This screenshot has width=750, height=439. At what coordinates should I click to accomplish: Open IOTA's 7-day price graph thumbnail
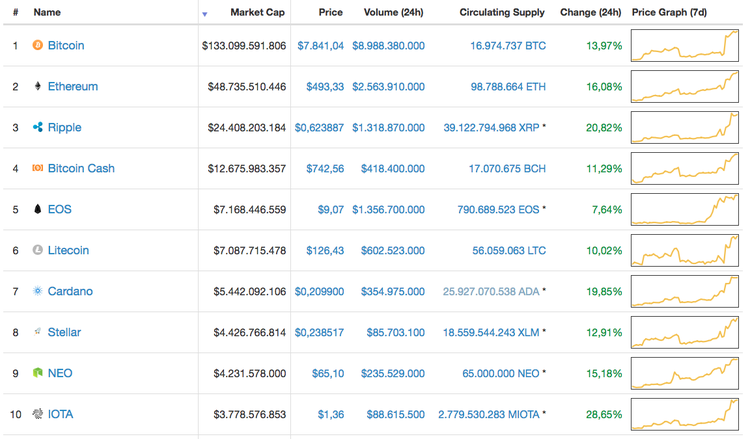[684, 414]
